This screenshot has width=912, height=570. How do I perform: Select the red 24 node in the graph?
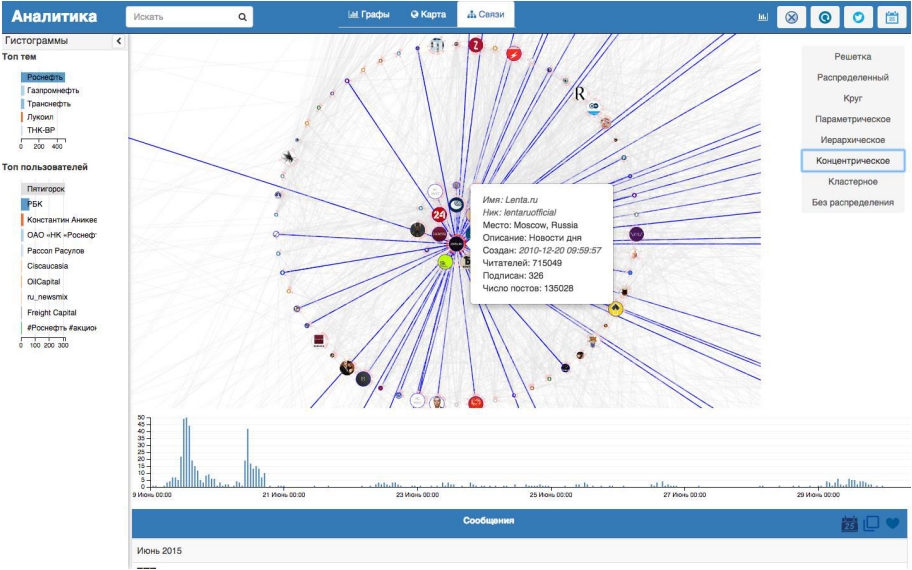tap(439, 215)
